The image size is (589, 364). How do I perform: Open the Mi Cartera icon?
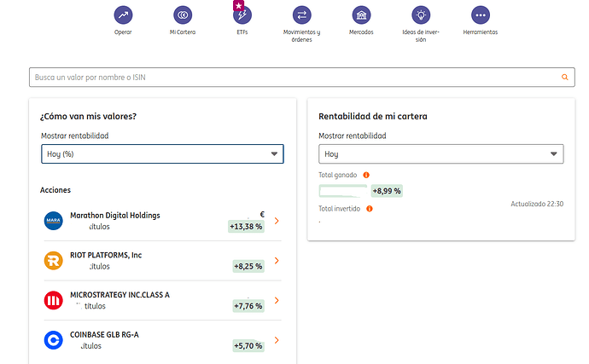(183, 15)
